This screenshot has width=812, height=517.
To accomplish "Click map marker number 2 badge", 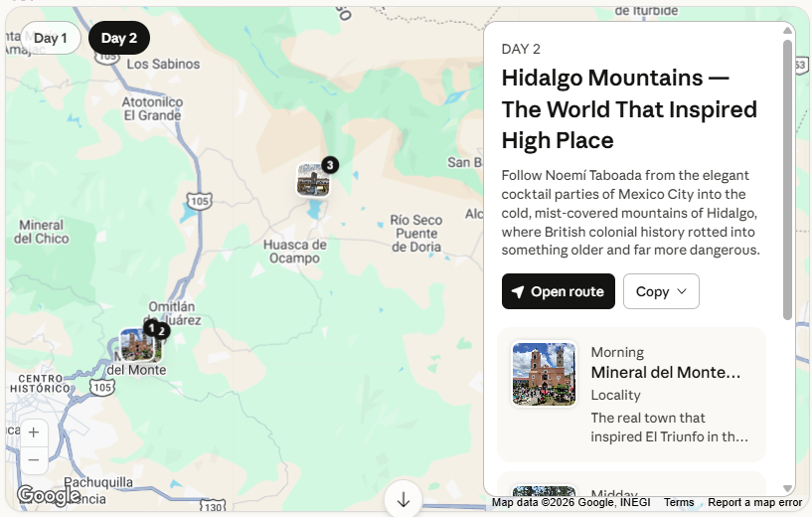I will click(162, 331).
